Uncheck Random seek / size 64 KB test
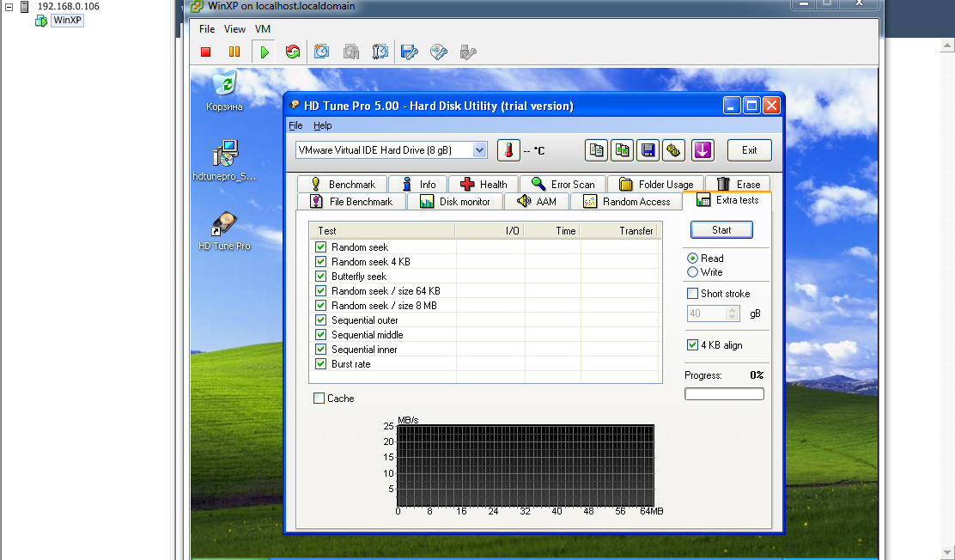Screen dimensions: 955x560 [x=321, y=291]
